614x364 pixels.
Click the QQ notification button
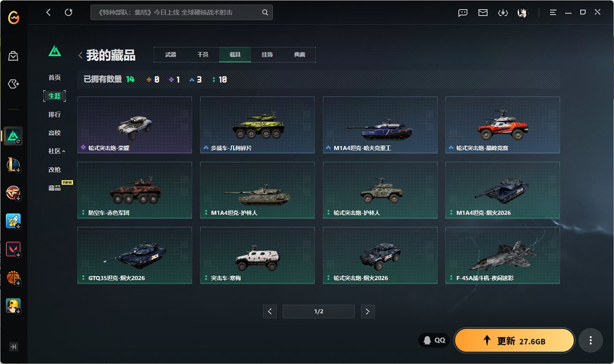tap(434, 340)
